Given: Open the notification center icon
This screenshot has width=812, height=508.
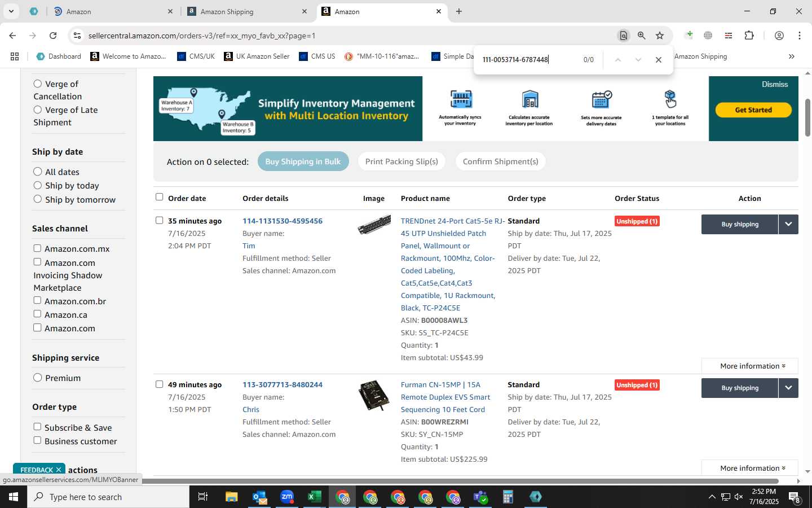Looking at the screenshot, I should coord(795,497).
